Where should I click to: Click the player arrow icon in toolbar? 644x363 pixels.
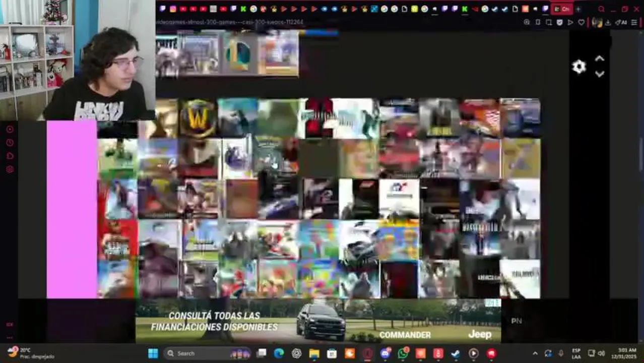coord(570,22)
